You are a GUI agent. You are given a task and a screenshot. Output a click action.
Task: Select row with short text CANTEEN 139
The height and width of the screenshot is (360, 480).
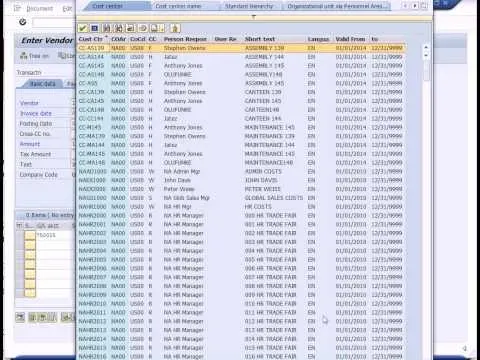tap(241, 92)
